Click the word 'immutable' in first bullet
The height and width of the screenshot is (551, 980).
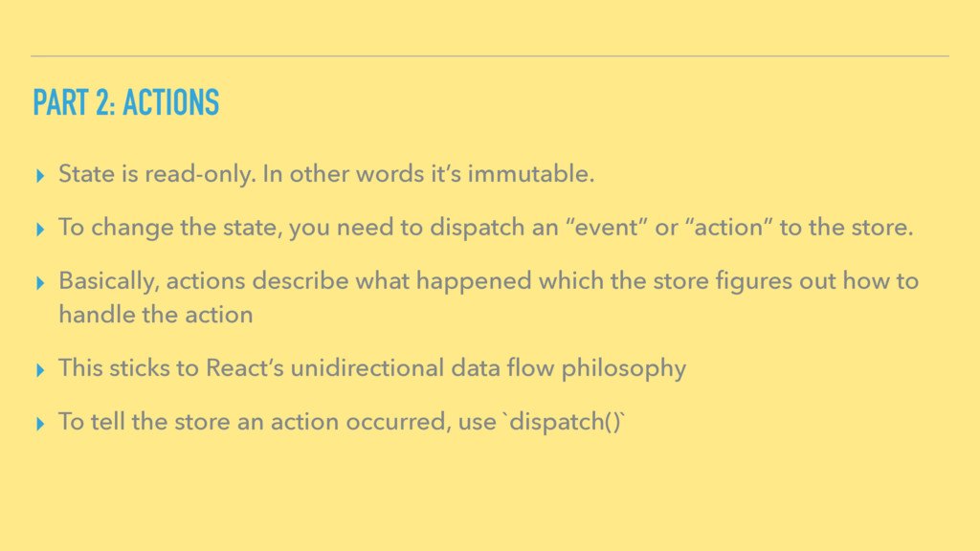click(x=530, y=174)
